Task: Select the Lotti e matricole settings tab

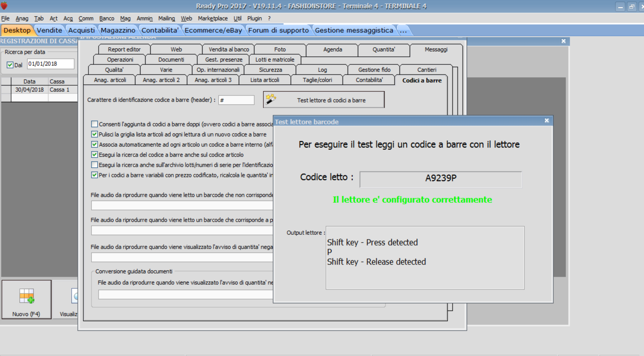Action: click(x=275, y=59)
